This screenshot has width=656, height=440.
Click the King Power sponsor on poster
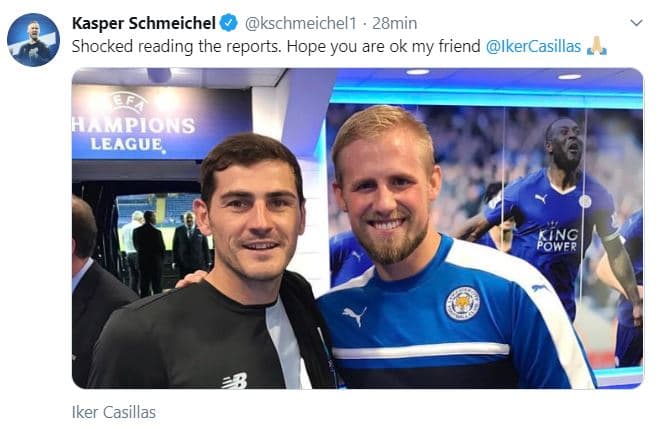pyautogui.click(x=557, y=240)
